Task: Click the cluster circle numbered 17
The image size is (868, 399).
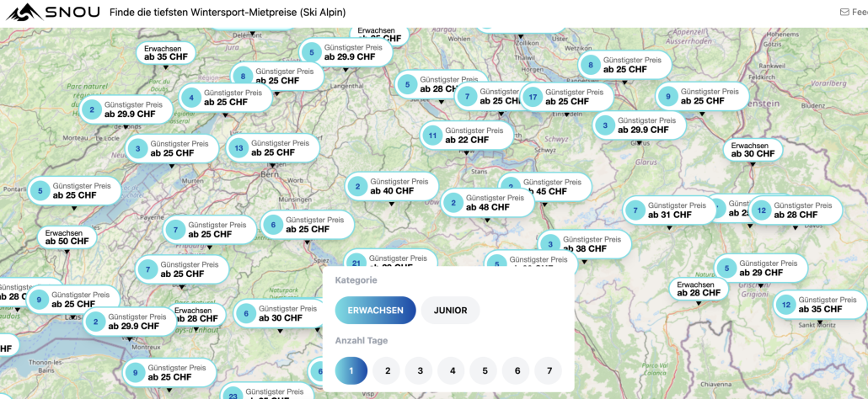Action: tap(532, 97)
